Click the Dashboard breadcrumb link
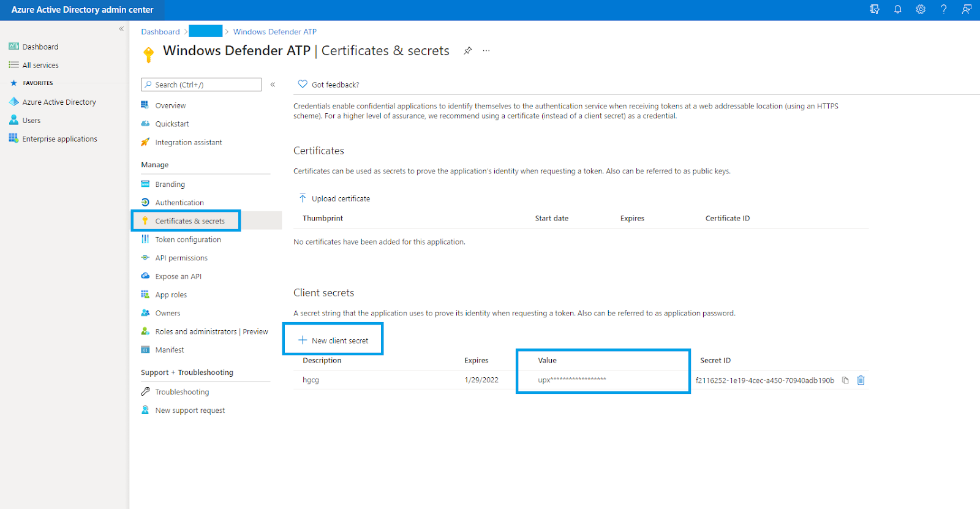Viewport: 980px width, 509px height. click(160, 32)
